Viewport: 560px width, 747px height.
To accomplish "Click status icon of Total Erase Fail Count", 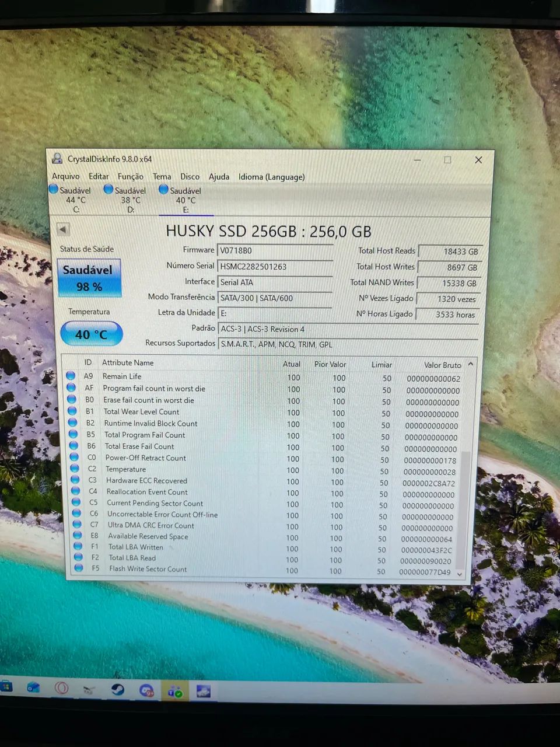I will (x=74, y=445).
